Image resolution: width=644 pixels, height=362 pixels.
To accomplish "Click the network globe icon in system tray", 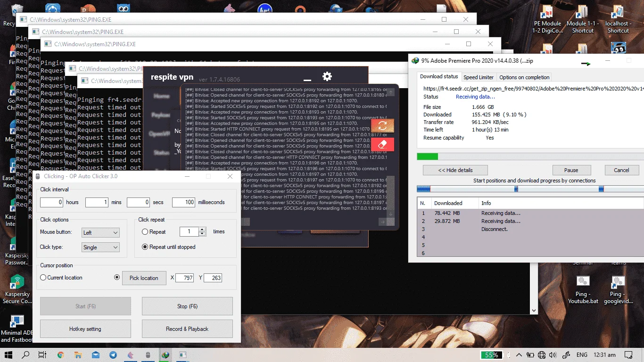I will 542,355.
